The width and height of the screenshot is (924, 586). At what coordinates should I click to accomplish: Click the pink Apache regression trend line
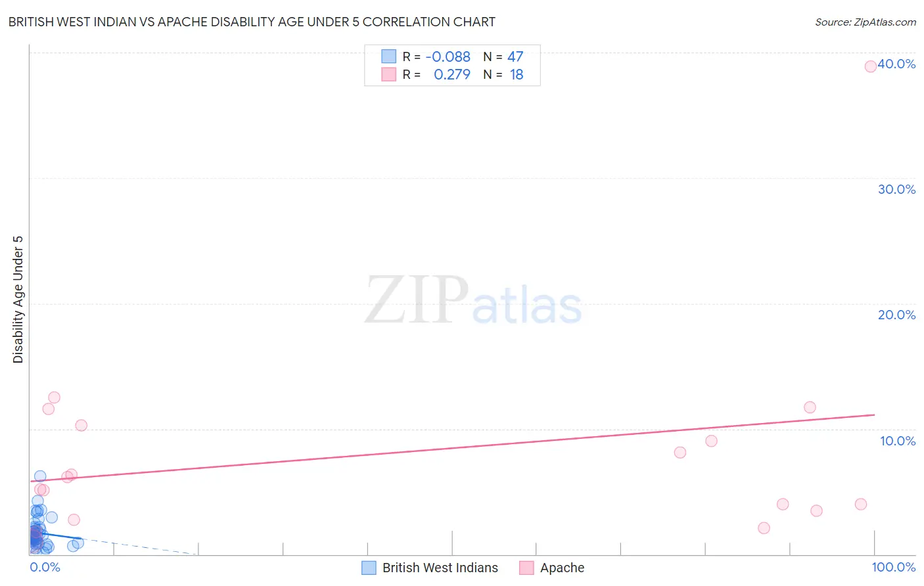[x=452, y=448]
